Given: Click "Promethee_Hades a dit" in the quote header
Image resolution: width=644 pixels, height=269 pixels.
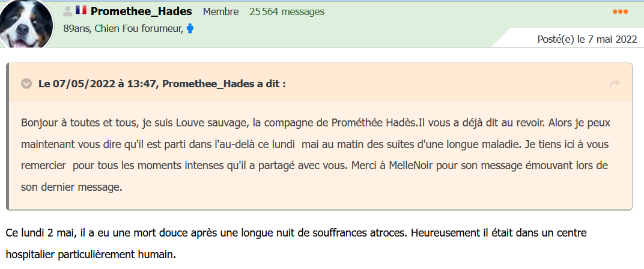Looking at the screenshot, I should [x=224, y=84].
